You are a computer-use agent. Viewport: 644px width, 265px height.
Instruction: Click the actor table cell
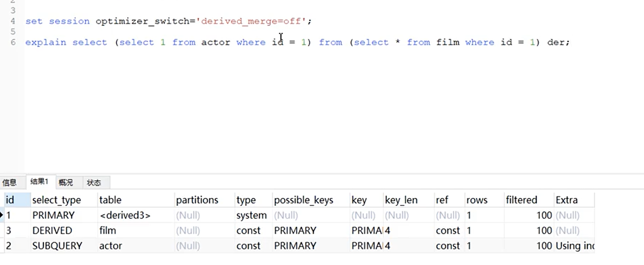(111, 246)
